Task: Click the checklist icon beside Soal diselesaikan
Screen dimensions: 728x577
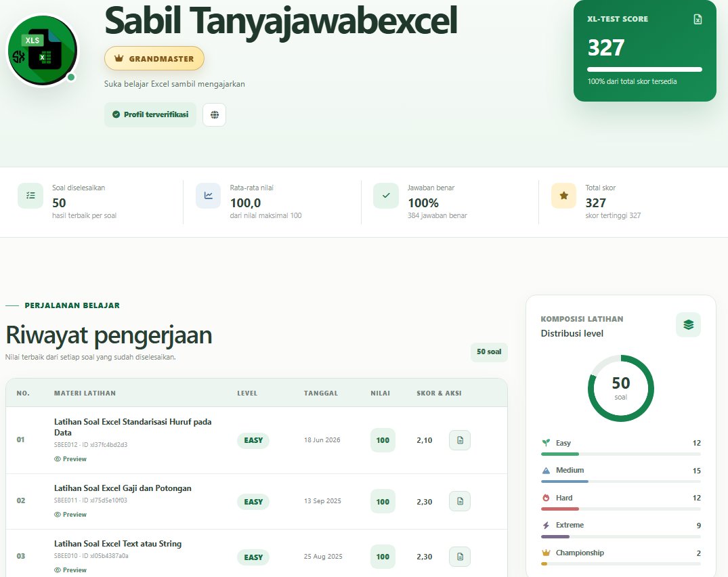Action: (30, 196)
